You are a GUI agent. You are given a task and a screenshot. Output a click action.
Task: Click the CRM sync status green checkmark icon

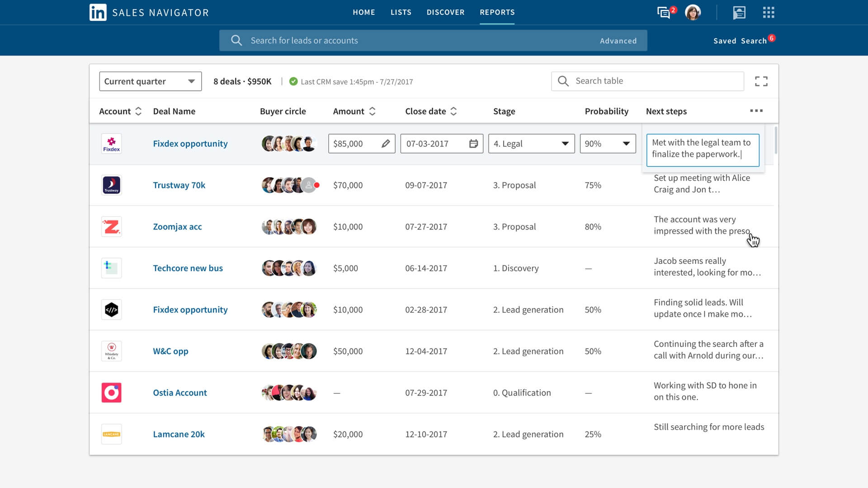(x=292, y=81)
